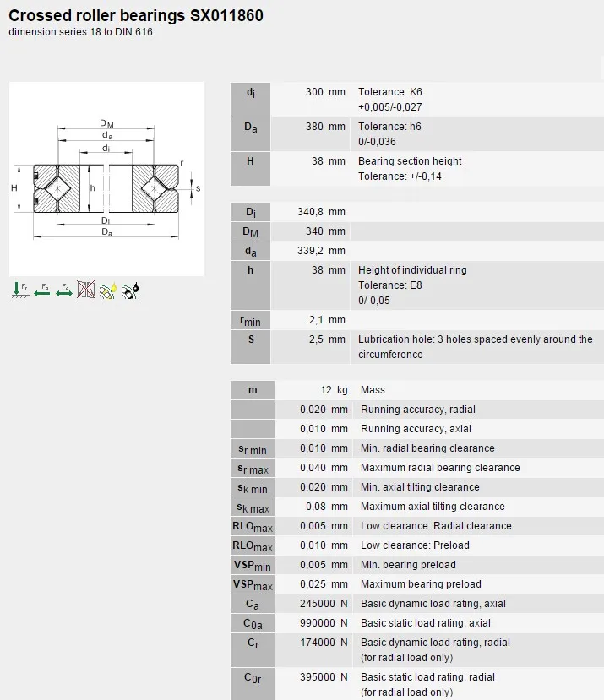
Task: Select the '340 mm' DM value
Action: click(325, 231)
